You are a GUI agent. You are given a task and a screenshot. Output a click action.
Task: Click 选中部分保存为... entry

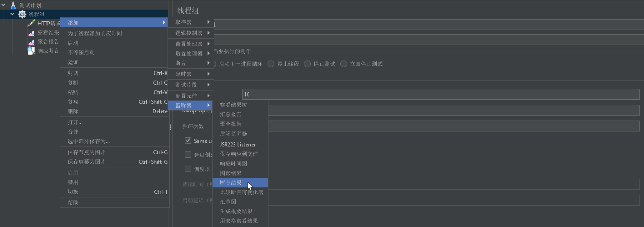115,141
